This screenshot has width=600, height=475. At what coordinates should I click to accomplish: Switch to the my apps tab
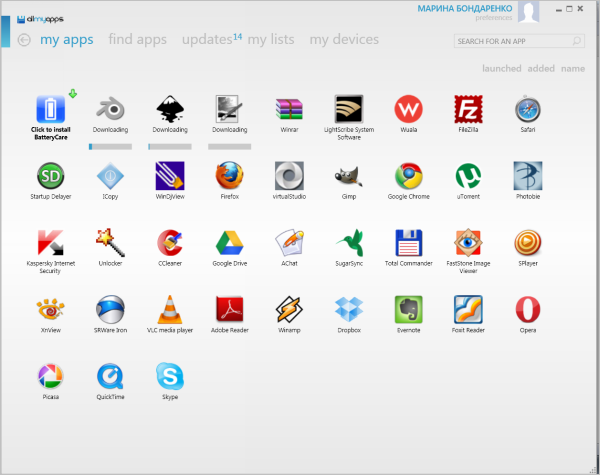point(67,40)
